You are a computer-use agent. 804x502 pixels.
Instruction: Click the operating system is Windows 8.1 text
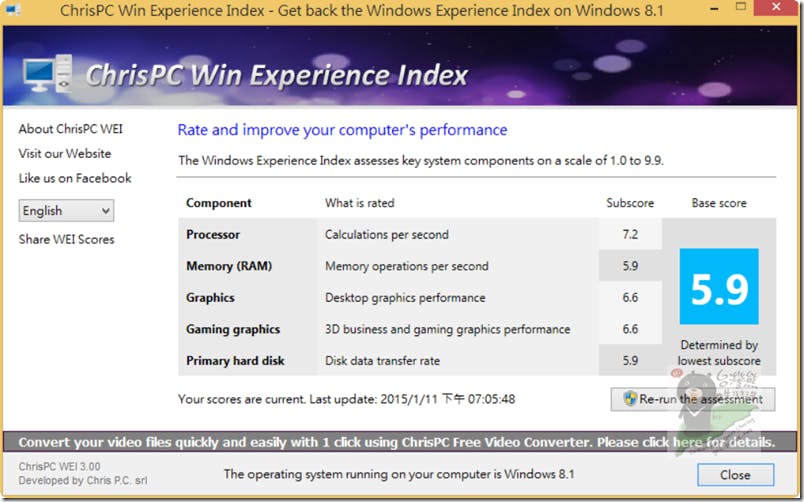click(x=399, y=474)
